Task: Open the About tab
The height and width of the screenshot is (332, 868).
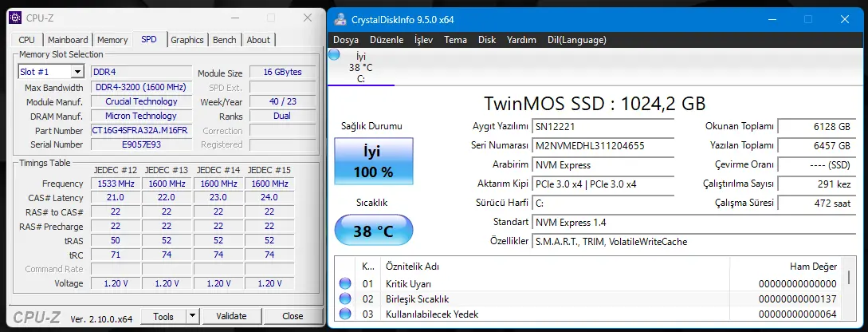Action: 258,40
